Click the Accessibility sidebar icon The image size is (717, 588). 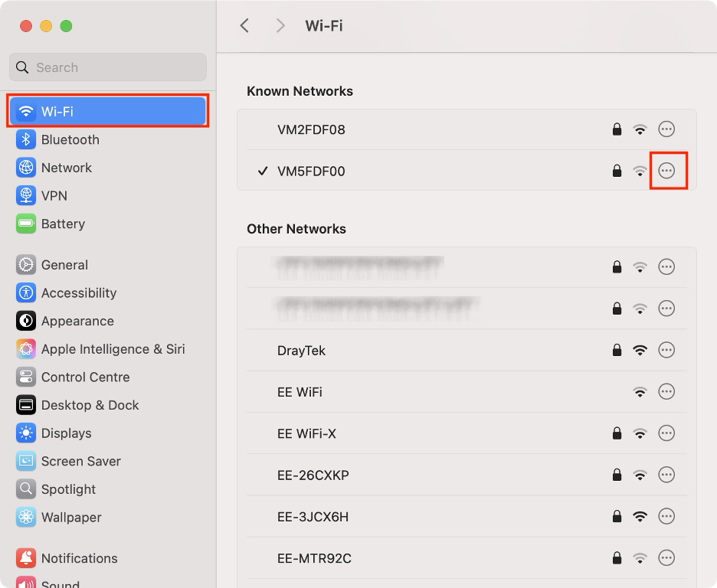pyautogui.click(x=25, y=292)
